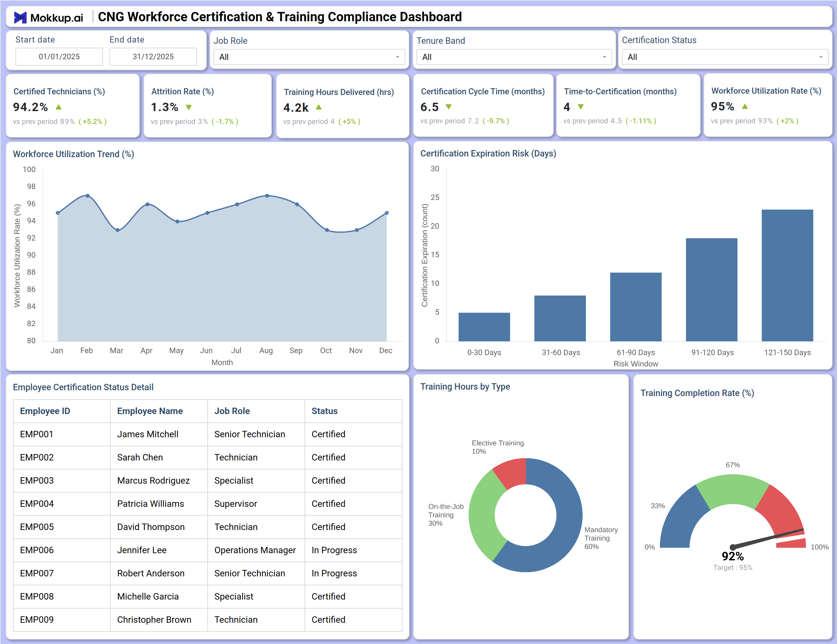This screenshot has width=837, height=644.
Task: Click the (+5.2%) change value
Action: 92,121
